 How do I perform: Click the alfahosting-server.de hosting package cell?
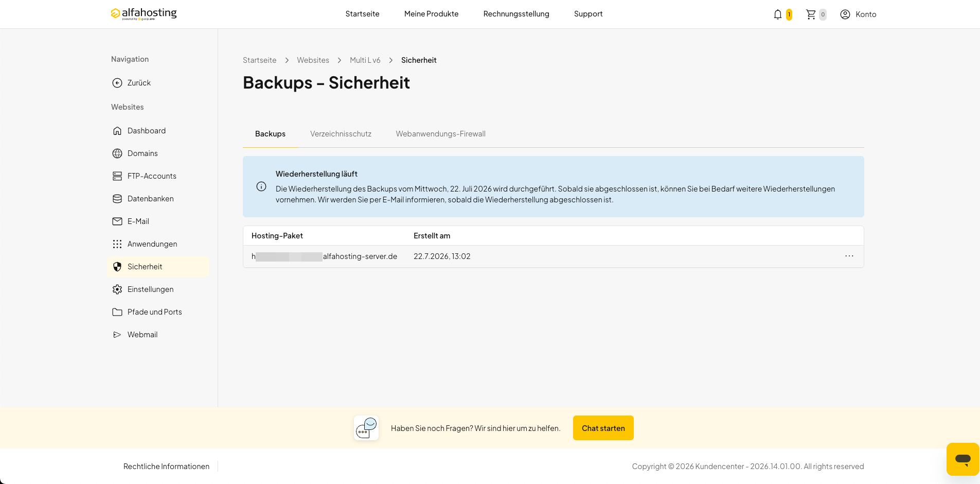tap(324, 256)
